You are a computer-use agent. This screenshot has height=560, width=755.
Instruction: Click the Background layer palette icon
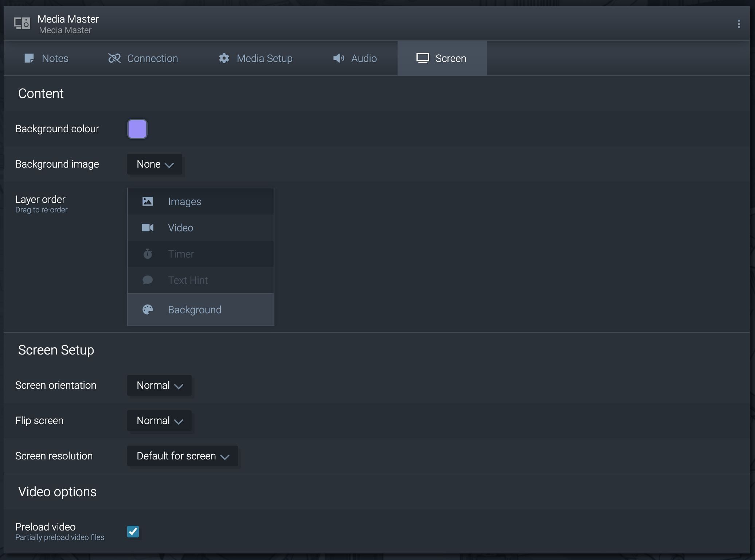[148, 310]
